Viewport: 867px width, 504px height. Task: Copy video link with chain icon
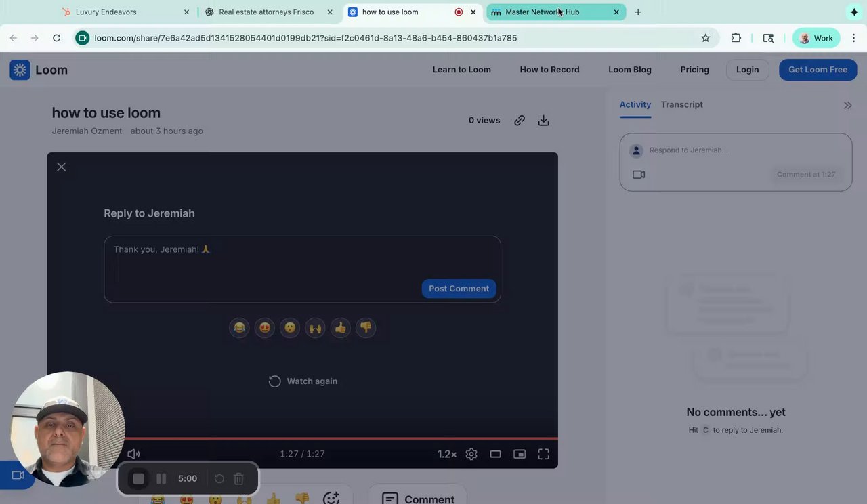coord(520,121)
